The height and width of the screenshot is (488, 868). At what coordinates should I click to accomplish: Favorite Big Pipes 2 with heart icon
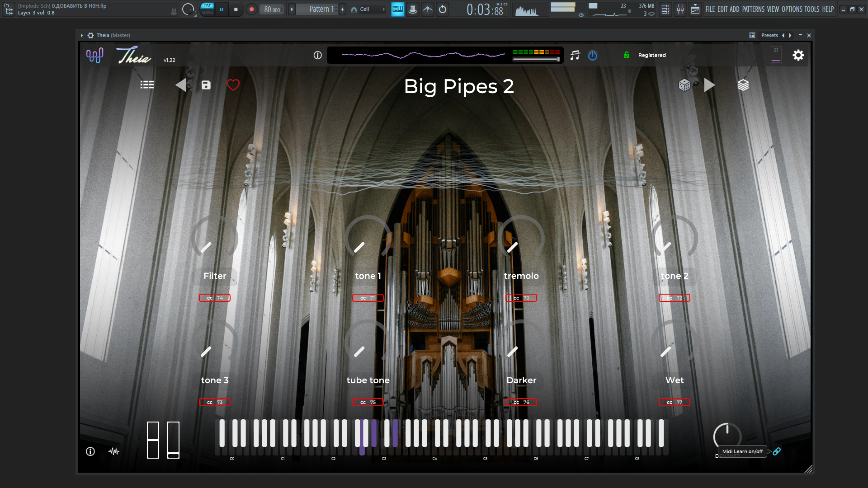233,85
